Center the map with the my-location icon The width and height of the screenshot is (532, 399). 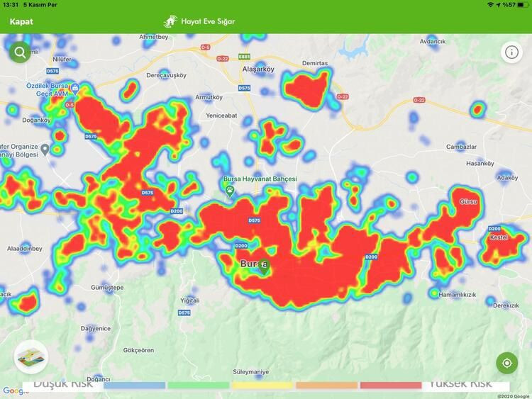pyautogui.click(x=507, y=363)
